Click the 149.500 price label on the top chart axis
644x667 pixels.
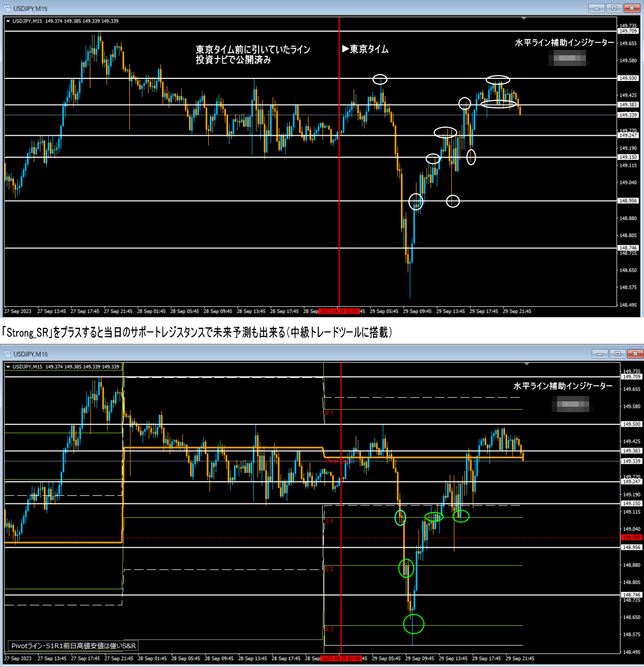[x=628, y=78]
